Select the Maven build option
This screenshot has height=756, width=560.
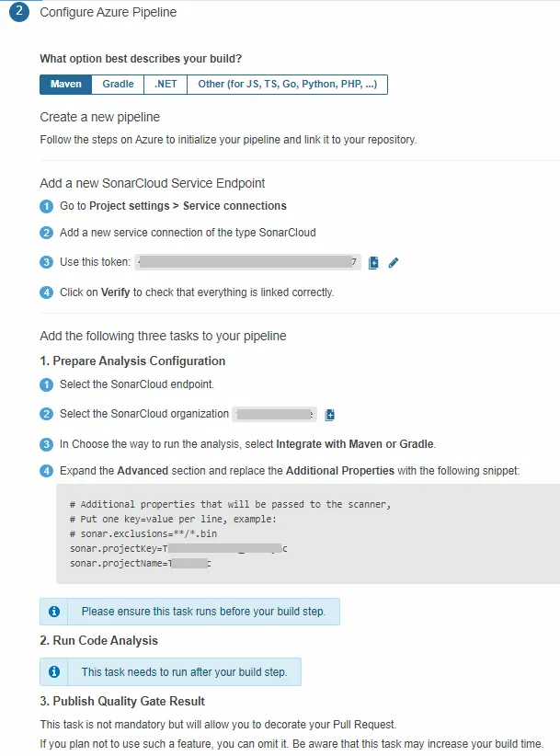click(x=66, y=85)
